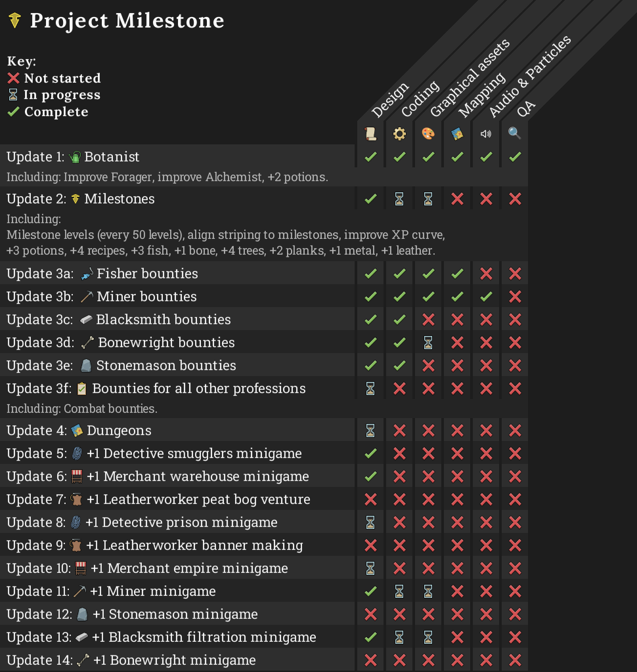This screenshot has height=672, width=637.
Task: Click the red Not started cross in key
Action: (x=14, y=78)
